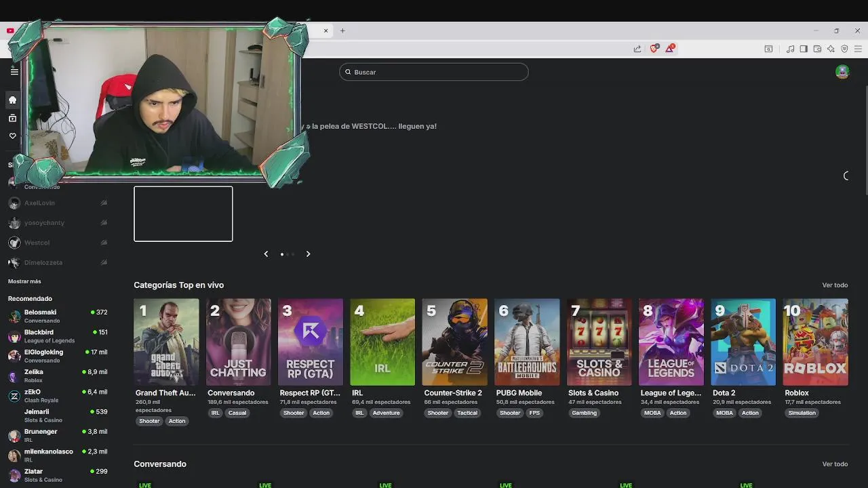Open recommended channel Jeimarii
The width and height of the screenshot is (868, 488).
(58, 415)
